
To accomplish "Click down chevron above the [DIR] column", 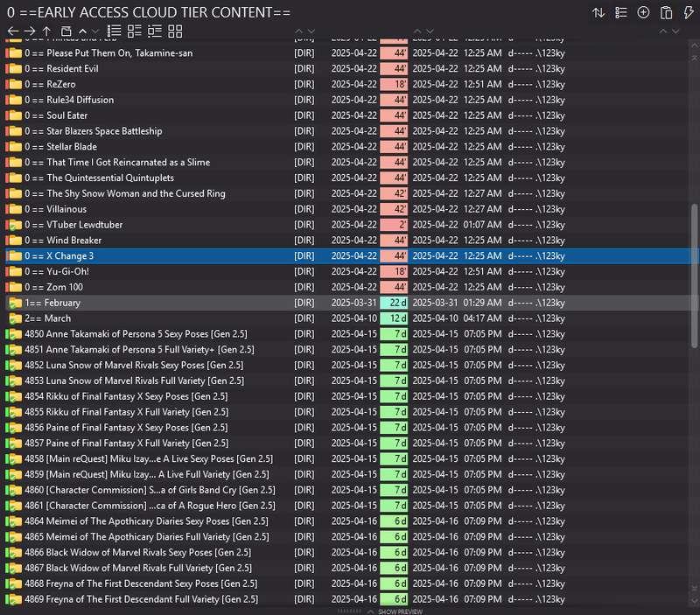I will (311, 31).
